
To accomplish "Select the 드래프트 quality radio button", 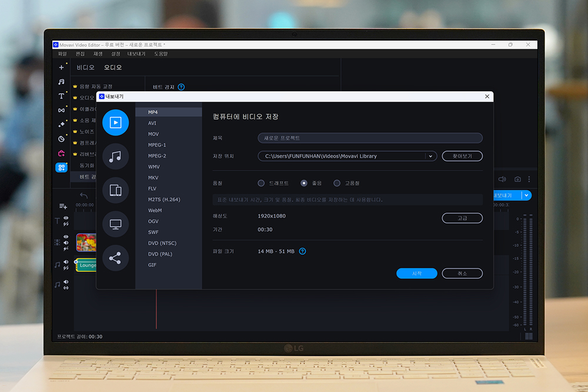I will [x=261, y=183].
